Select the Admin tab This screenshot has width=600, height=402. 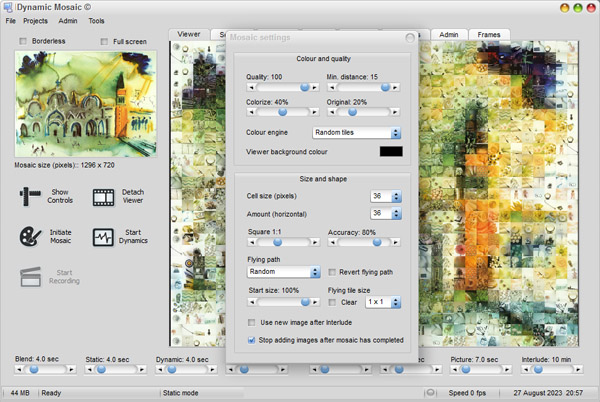click(449, 34)
